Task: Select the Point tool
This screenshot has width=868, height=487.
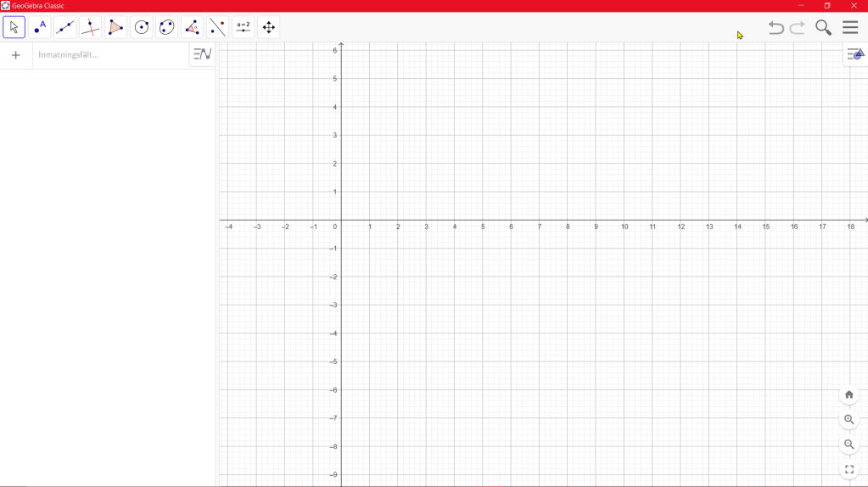Action: [x=40, y=27]
